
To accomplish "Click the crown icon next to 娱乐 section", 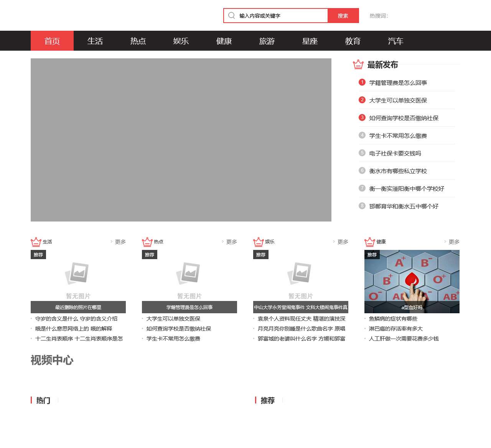I will (258, 242).
